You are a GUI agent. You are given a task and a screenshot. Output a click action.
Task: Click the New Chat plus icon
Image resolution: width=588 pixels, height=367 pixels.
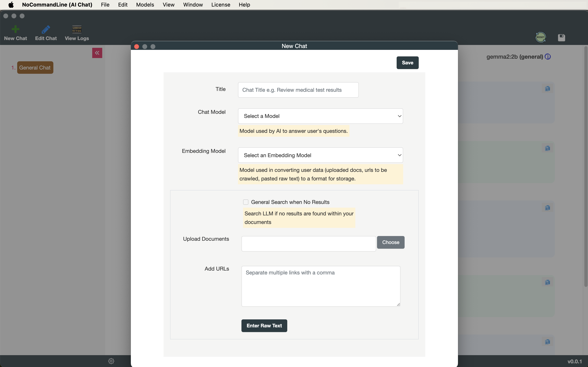(15, 29)
